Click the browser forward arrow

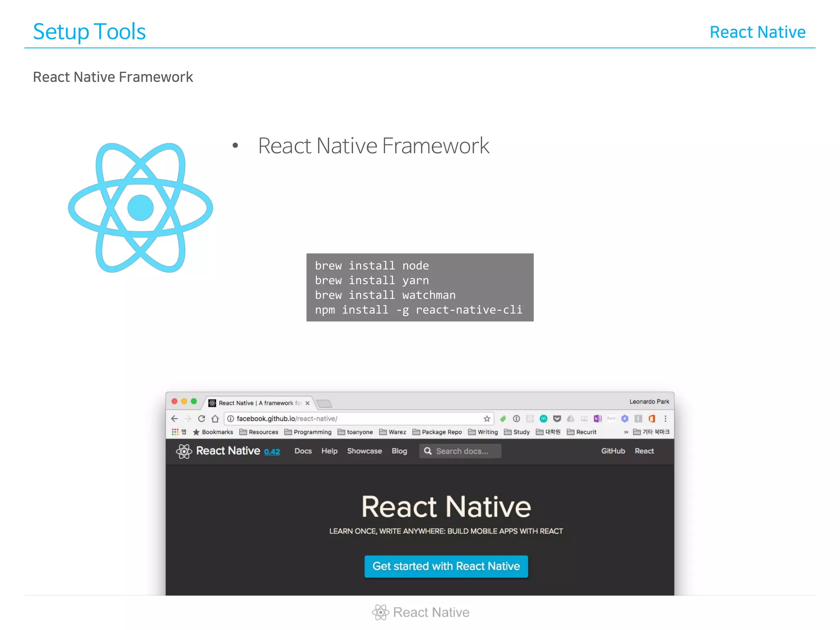[188, 419]
